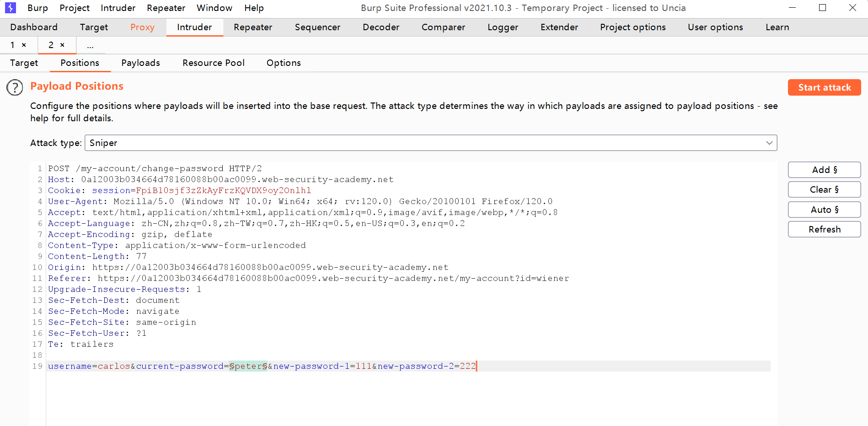
Task: Open the Payload Positions help icon
Action: click(x=15, y=87)
